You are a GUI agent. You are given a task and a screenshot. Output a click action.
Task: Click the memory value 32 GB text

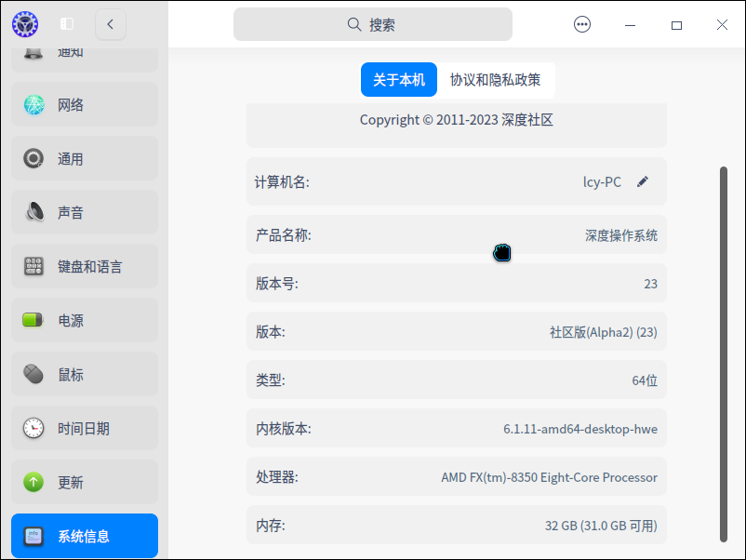coord(601,526)
